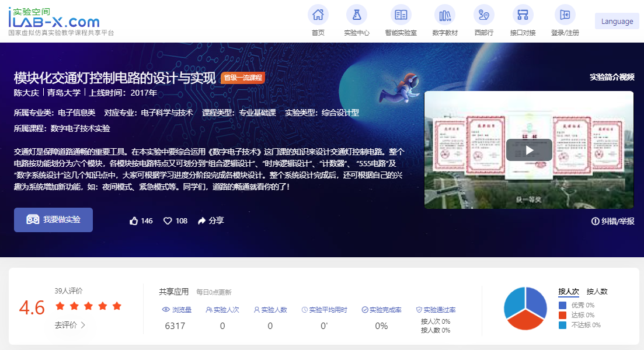644x350 pixels.
Task: Click the 我要做实验 button
Action: click(53, 220)
